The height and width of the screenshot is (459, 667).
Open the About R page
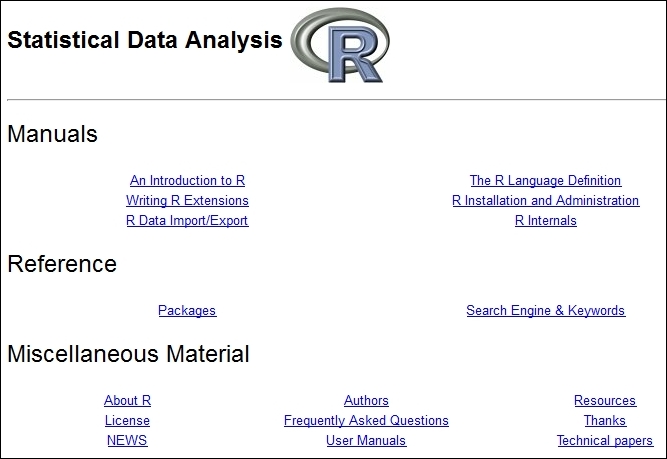127,400
